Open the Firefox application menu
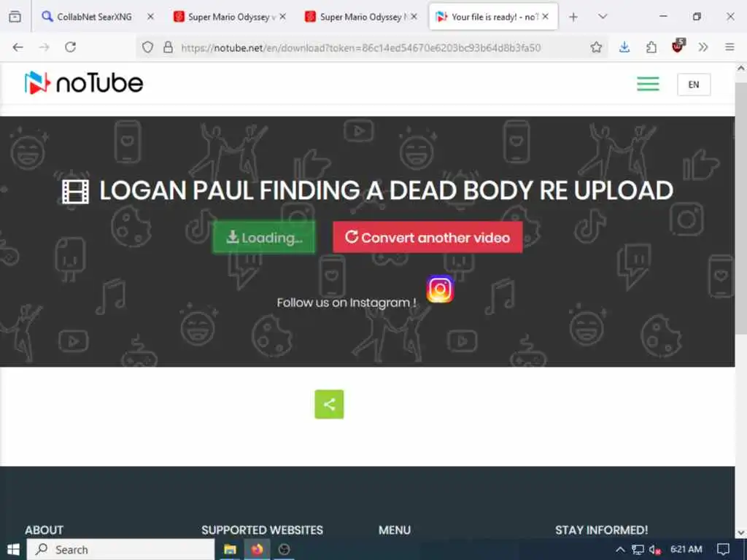This screenshot has height=560, width=747. 729,47
